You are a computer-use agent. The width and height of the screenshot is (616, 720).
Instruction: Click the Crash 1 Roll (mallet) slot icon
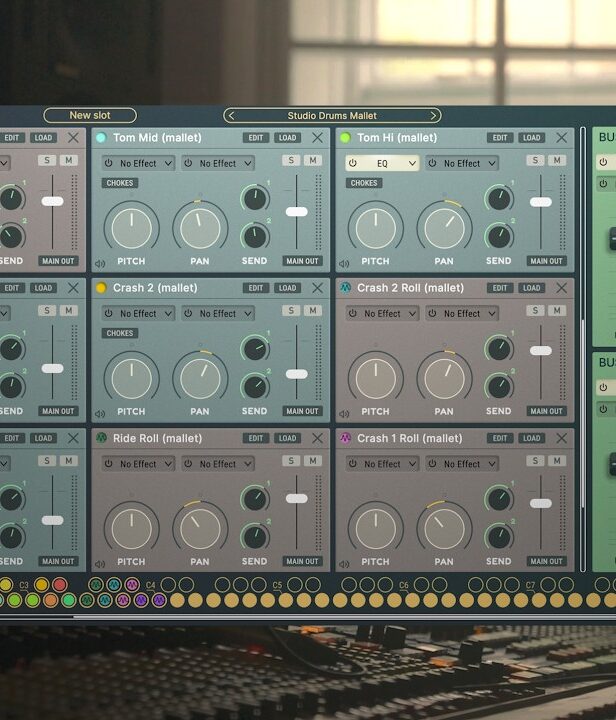click(345, 438)
